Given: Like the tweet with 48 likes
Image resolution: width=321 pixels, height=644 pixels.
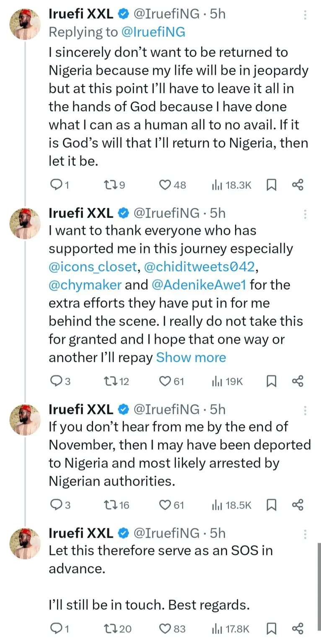Looking at the screenshot, I should pyautogui.click(x=166, y=185).
